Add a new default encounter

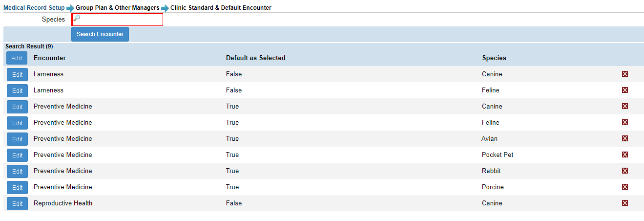[x=17, y=58]
